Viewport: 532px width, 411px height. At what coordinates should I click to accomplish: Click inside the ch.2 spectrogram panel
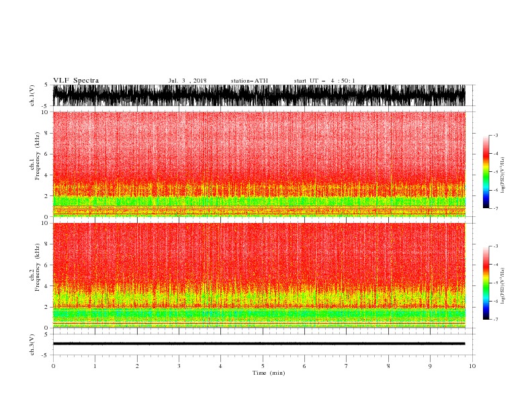point(259,275)
